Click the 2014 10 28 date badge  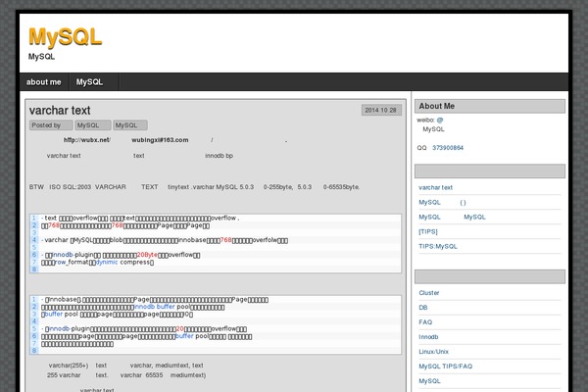coord(381,110)
